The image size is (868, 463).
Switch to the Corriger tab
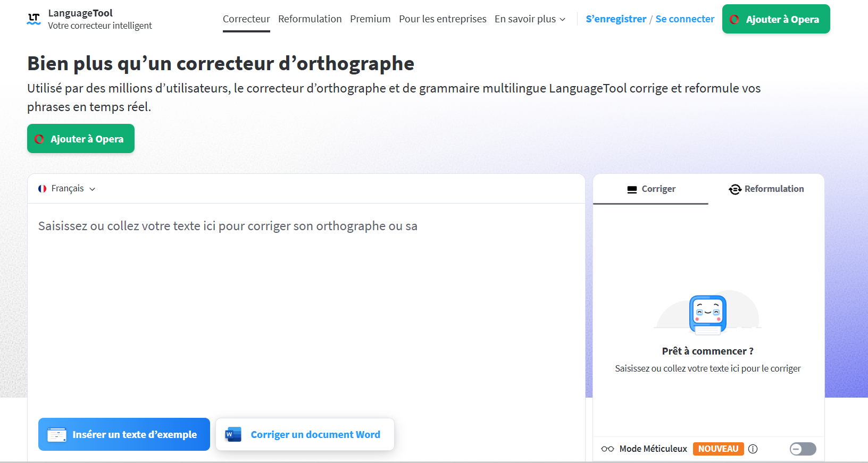tap(651, 189)
